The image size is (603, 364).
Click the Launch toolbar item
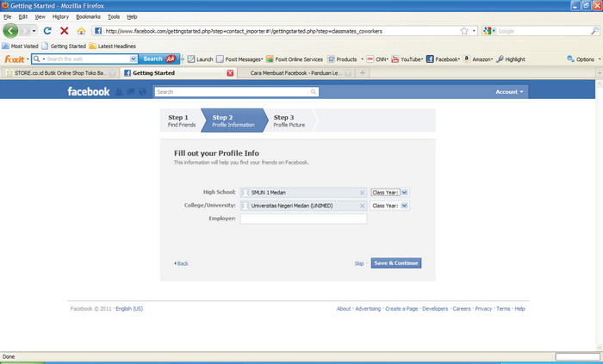pos(200,59)
